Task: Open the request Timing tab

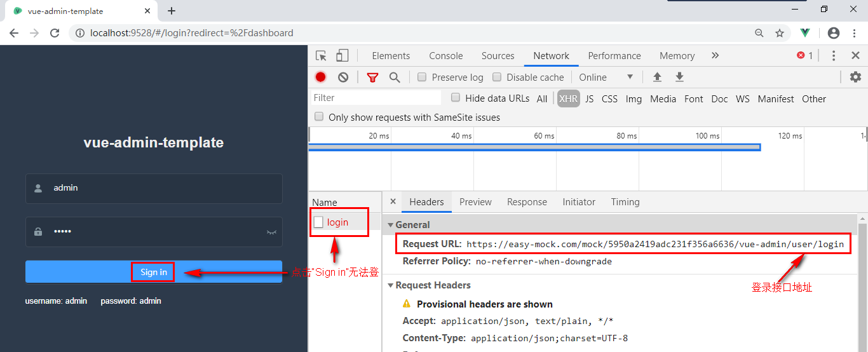Action: (625, 202)
